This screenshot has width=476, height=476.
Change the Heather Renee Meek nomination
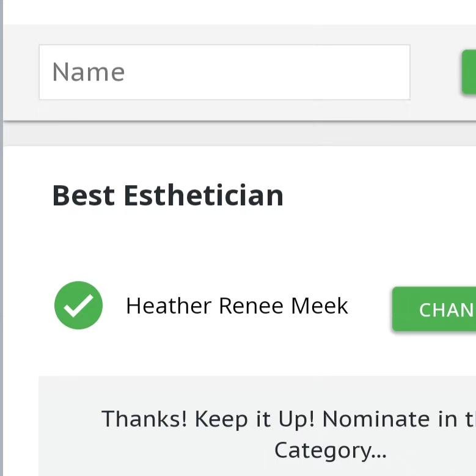point(434,309)
